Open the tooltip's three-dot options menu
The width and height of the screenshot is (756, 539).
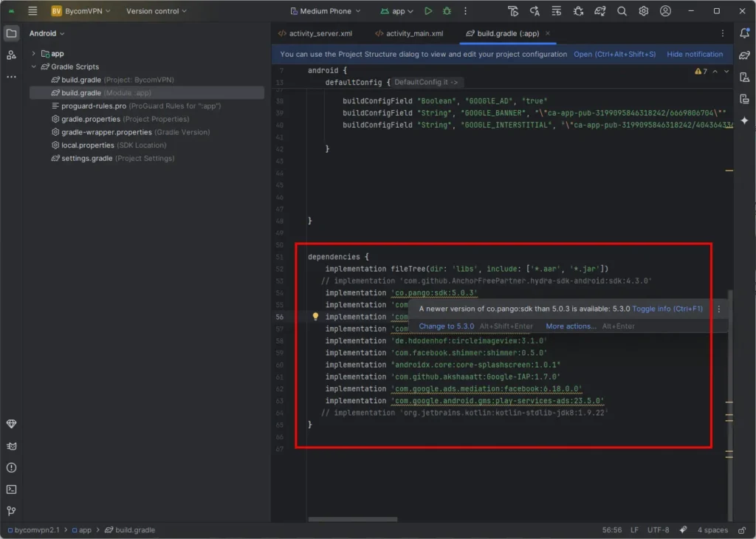[719, 309]
